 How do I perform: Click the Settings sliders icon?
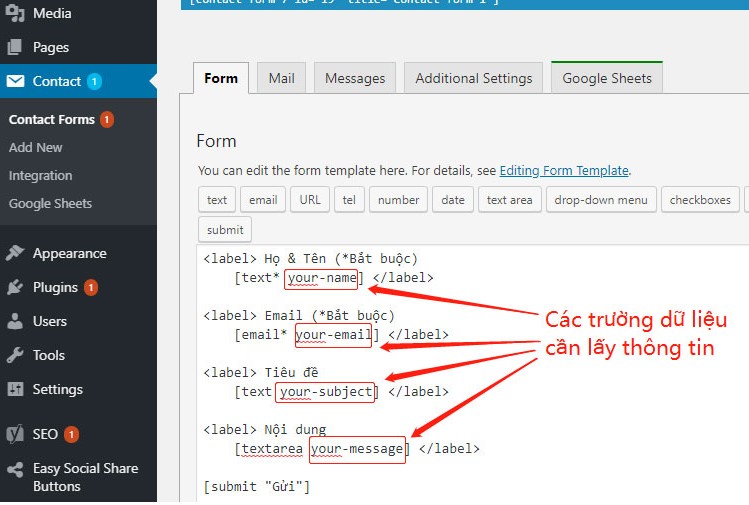point(15,389)
